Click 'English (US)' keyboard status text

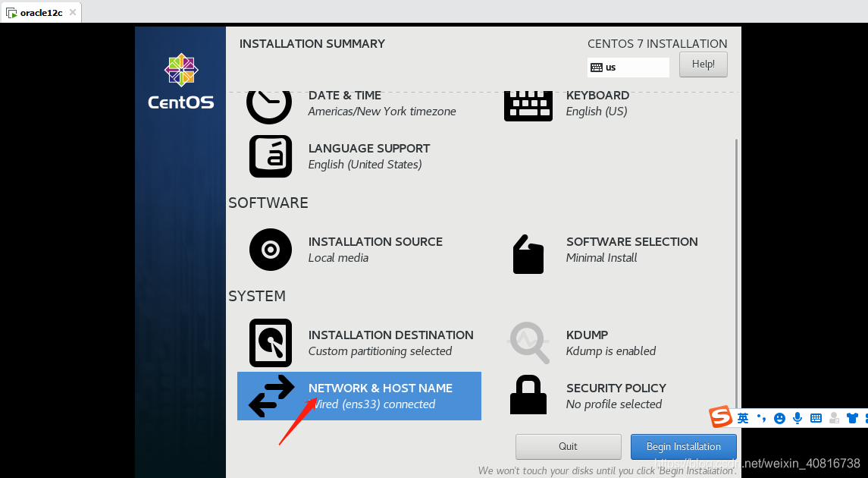[596, 112]
